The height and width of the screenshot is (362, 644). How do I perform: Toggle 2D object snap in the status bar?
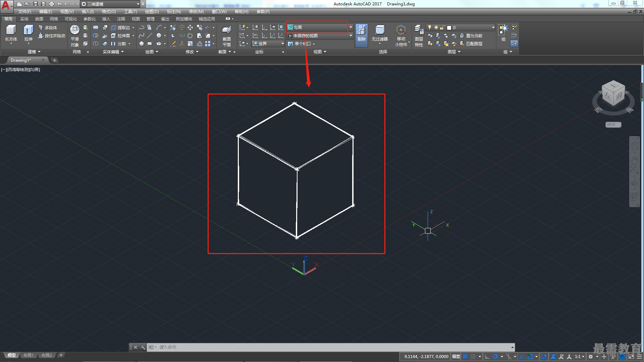[530, 357]
